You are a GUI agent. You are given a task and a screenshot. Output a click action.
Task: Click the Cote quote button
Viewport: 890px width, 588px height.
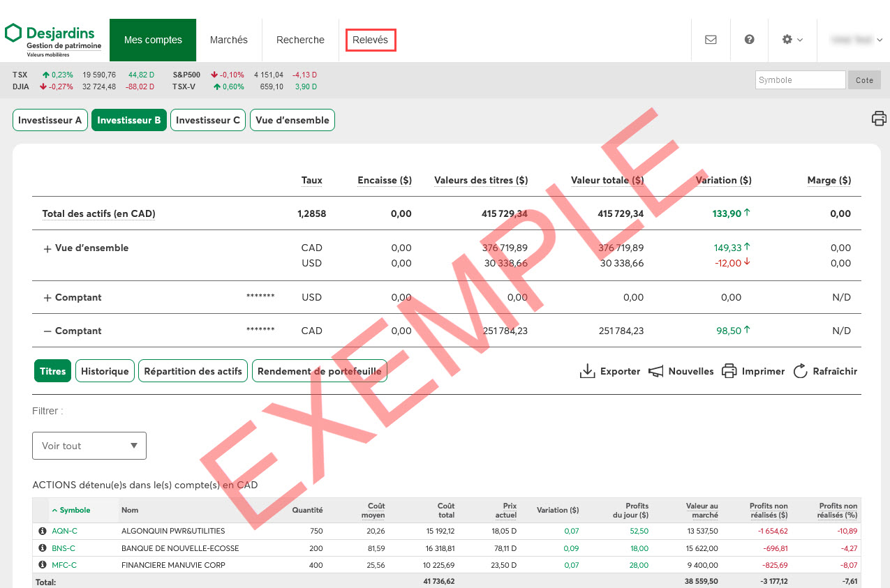pyautogui.click(x=864, y=80)
